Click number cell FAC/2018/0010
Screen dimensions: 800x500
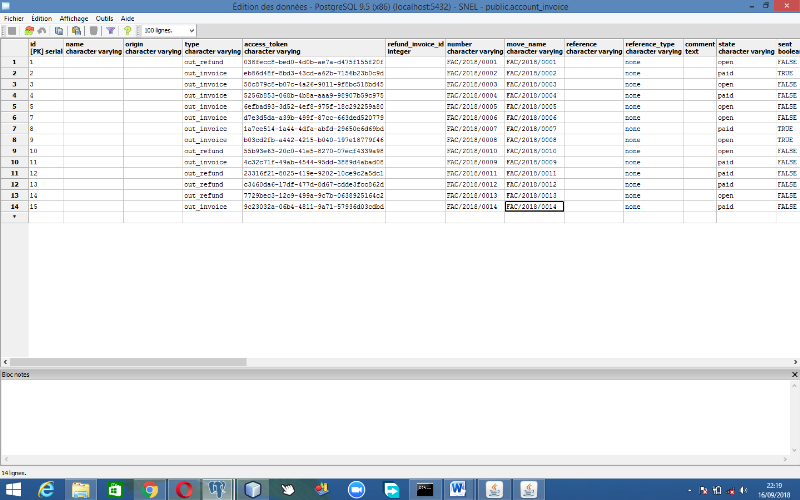click(x=475, y=151)
